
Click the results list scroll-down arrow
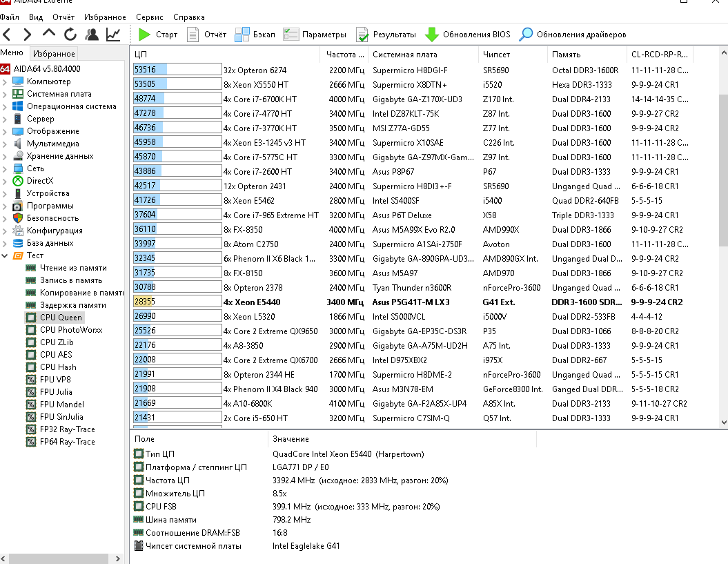[723, 422]
